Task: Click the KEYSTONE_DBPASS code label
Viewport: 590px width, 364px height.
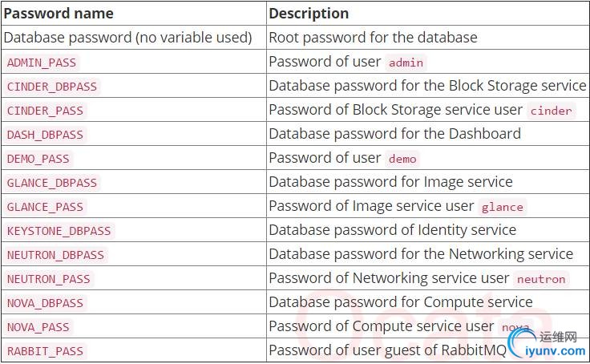Action: click(x=59, y=231)
